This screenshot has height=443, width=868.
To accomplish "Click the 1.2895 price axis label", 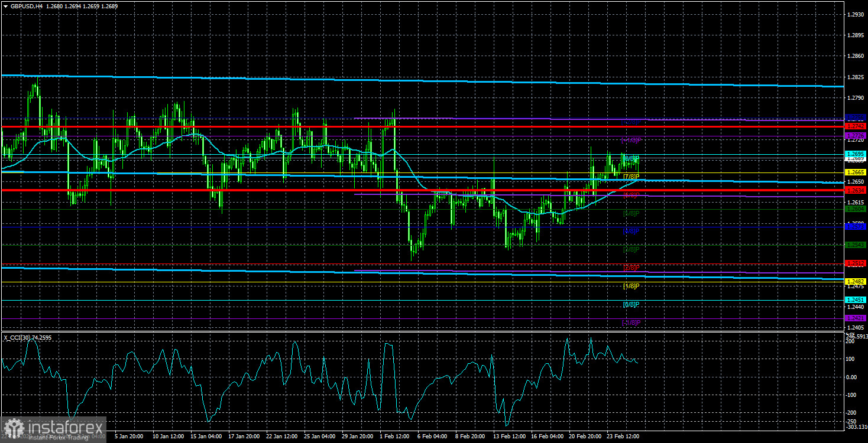I will (x=855, y=35).
